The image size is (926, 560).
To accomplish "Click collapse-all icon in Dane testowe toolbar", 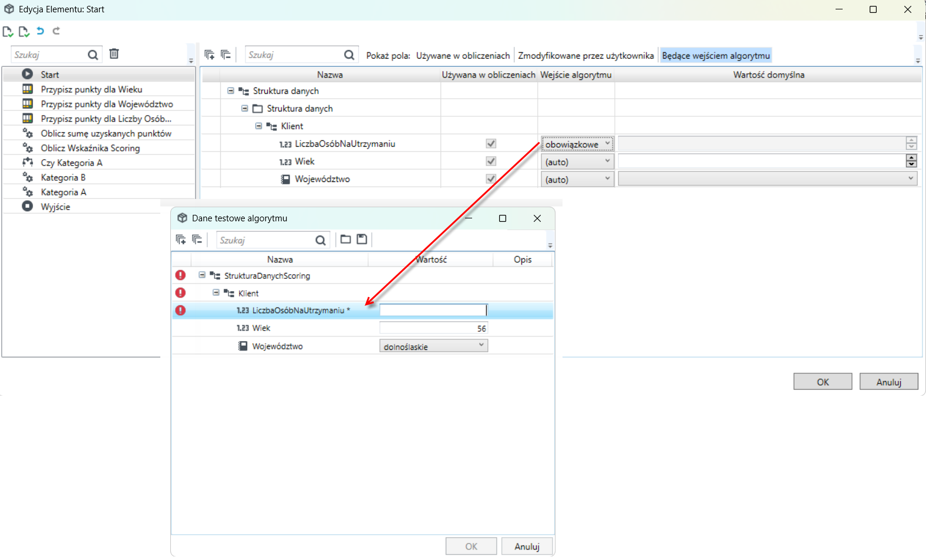I will (197, 239).
